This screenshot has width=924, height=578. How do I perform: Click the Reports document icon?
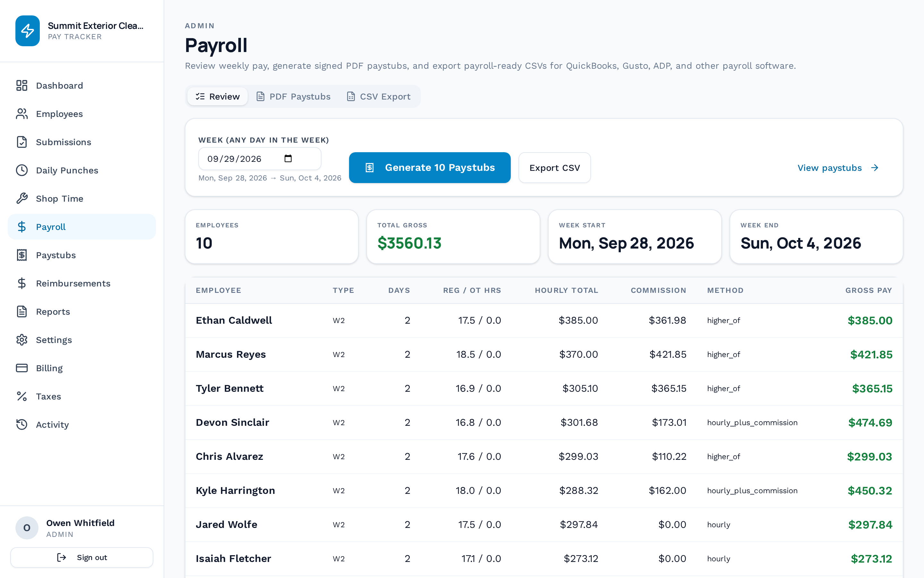22,311
